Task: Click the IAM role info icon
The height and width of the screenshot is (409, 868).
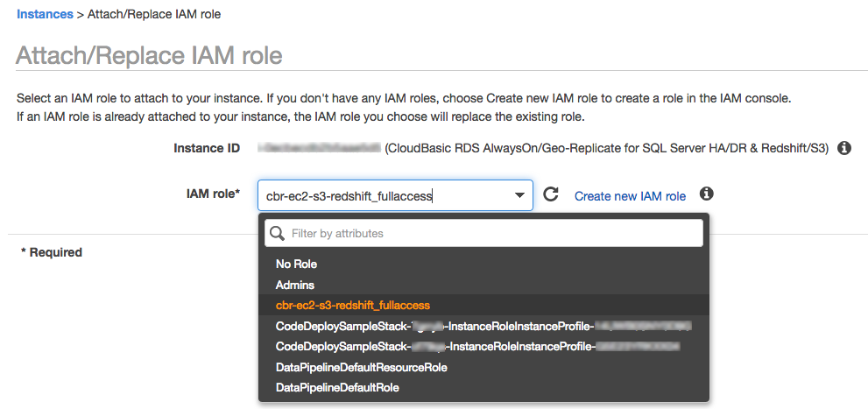Action: point(706,194)
